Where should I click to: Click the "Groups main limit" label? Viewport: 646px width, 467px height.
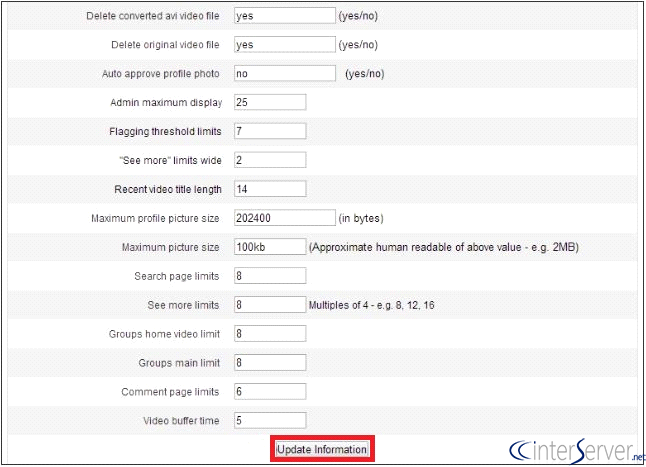coord(179,363)
